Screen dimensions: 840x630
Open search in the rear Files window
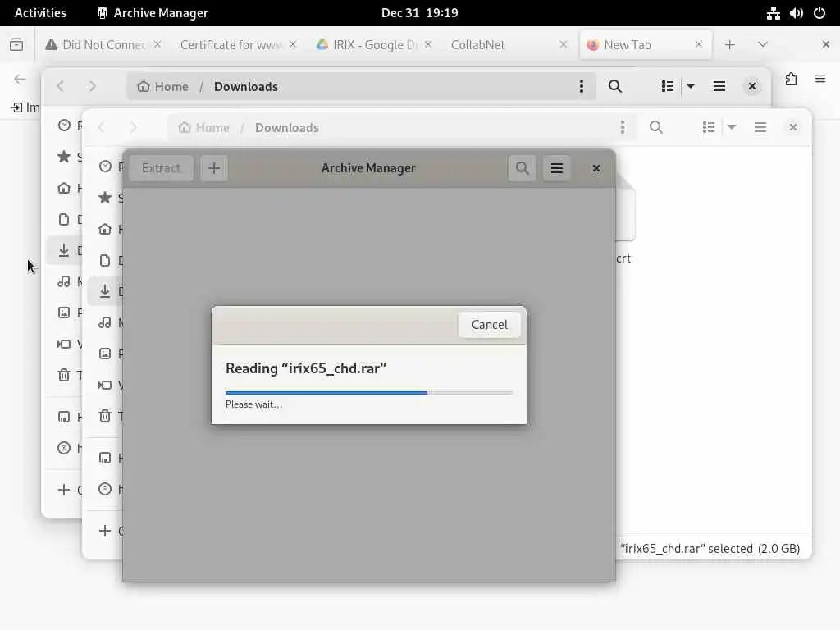pos(615,86)
